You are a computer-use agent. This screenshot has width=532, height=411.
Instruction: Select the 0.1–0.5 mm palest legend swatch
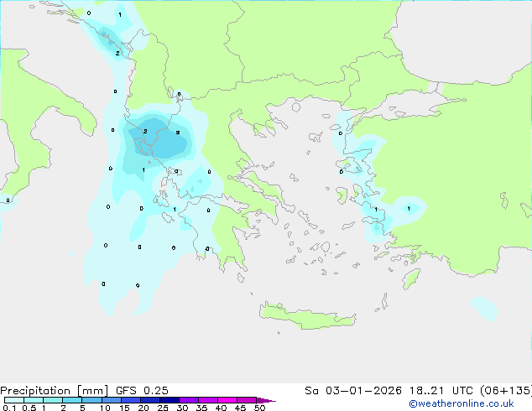[14, 400]
